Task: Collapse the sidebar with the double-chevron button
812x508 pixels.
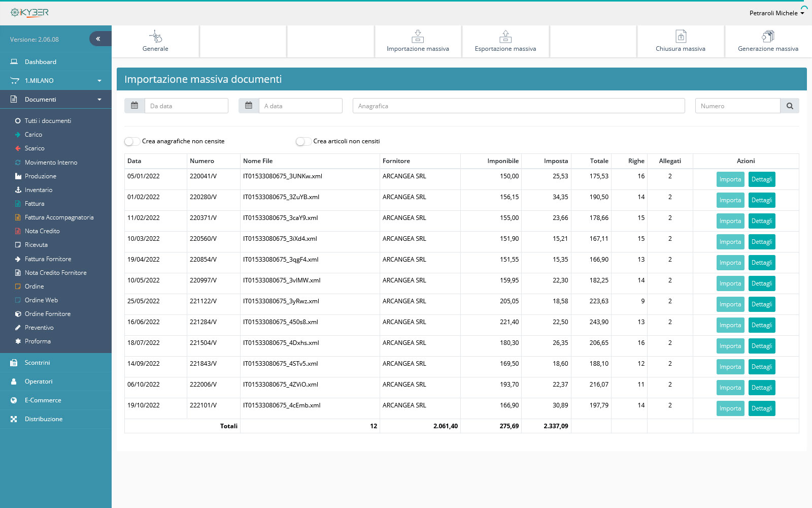Action: pos(99,39)
